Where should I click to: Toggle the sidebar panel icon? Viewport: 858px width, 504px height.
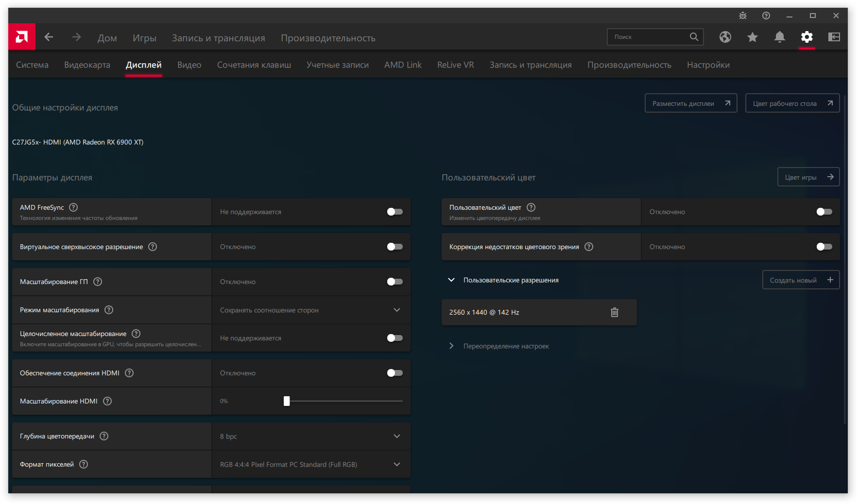[x=834, y=37]
